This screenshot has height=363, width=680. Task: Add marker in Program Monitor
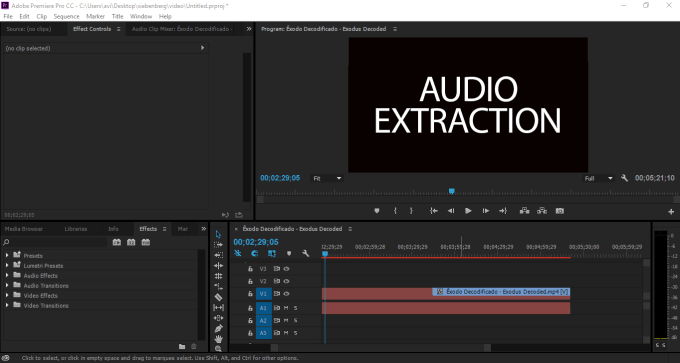[x=377, y=211]
